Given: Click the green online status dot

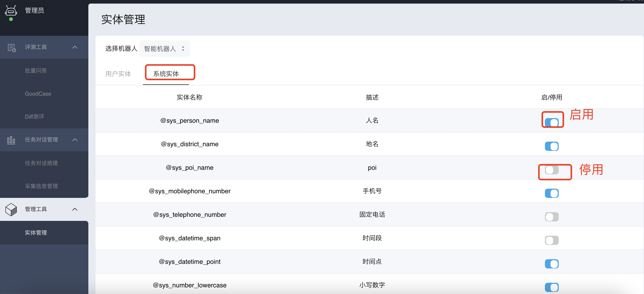Looking at the screenshot, I should click(x=11, y=19).
